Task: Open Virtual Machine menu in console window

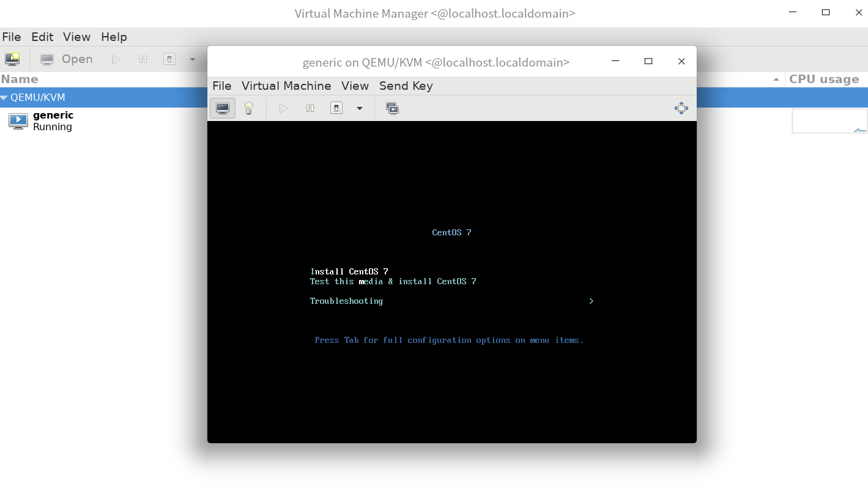Action: (286, 86)
